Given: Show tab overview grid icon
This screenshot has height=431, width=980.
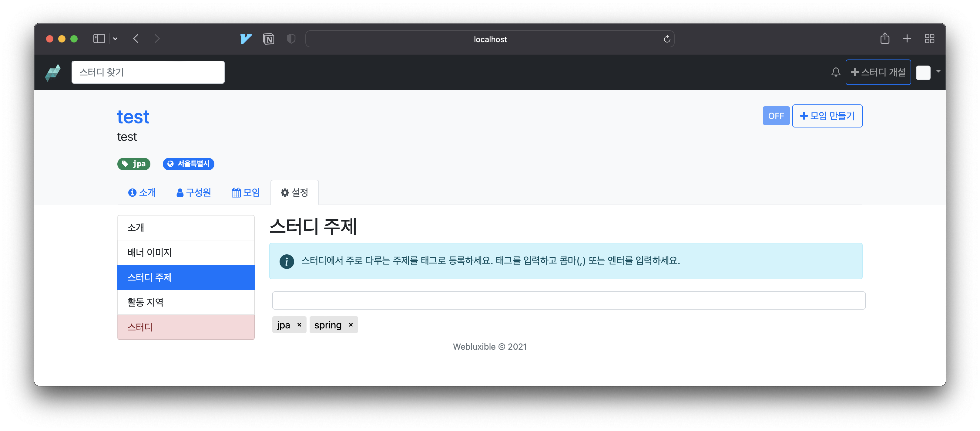Looking at the screenshot, I should (929, 39).
